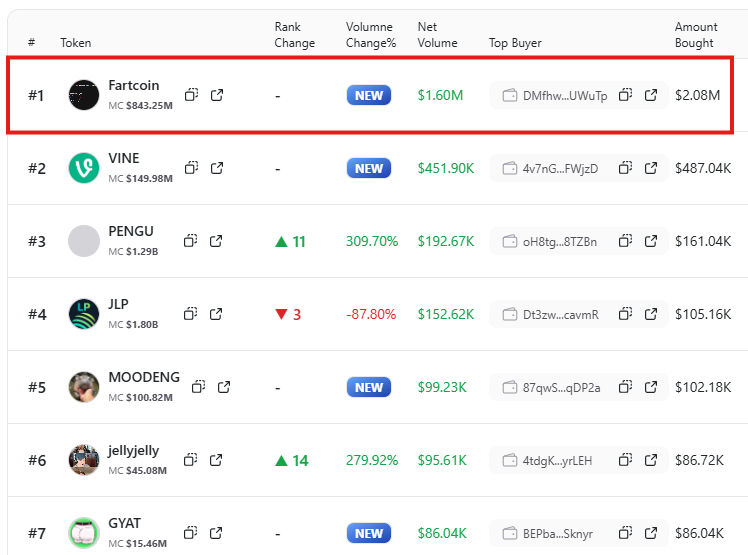The width and height of the screenshot is (748, 555).
Task: Click the VINE token logo
Action: tap(84, 168)
